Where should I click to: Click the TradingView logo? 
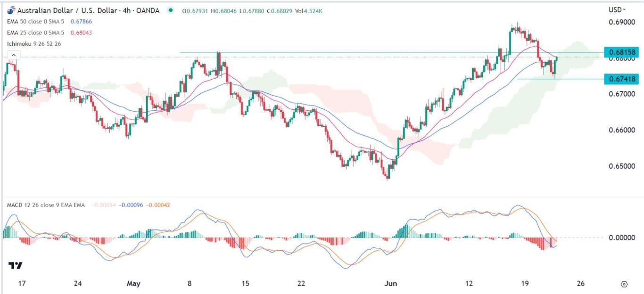point(16,266)
